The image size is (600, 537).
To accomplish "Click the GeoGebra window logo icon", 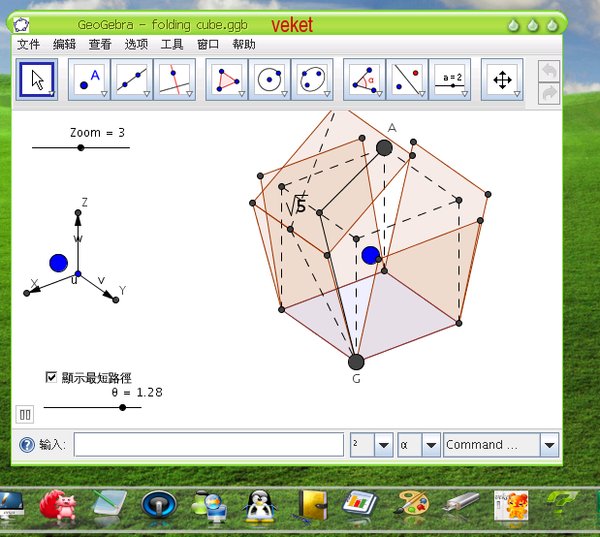I will 21,25.
